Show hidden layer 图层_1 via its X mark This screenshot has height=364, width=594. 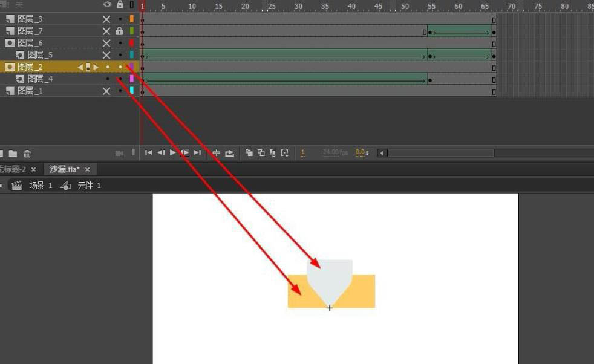106,91
